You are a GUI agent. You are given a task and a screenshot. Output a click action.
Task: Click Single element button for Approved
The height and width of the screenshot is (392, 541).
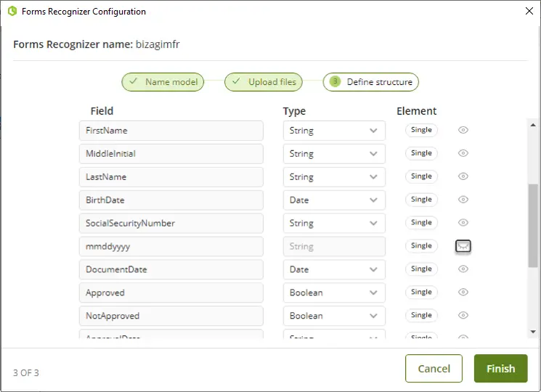click(x=421, y=292)
